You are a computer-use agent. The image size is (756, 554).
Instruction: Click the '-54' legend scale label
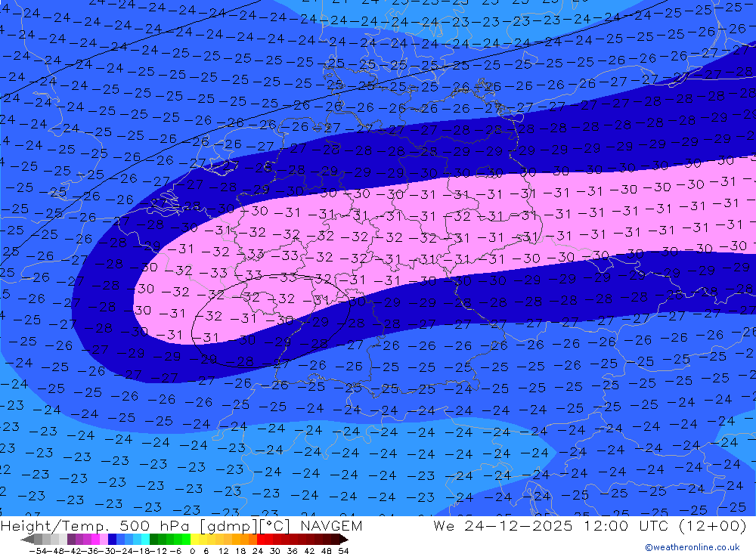tap(38, 551)
